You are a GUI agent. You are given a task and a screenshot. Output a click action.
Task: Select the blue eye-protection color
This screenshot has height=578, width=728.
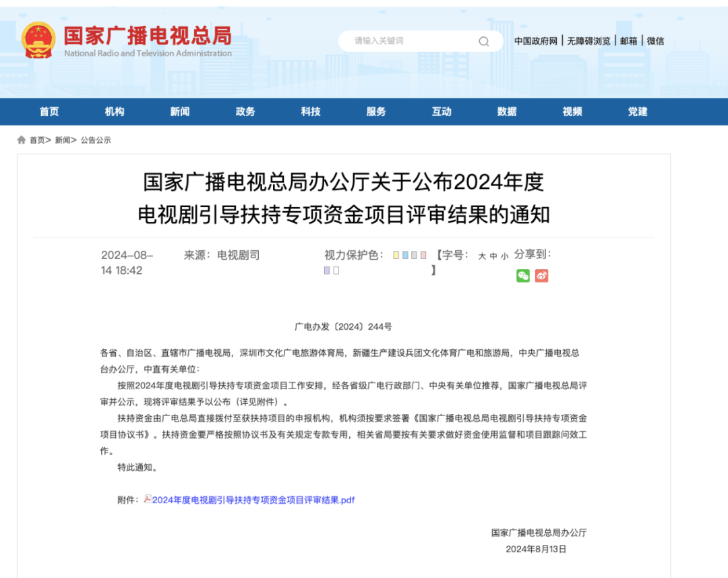coord(405,255)
